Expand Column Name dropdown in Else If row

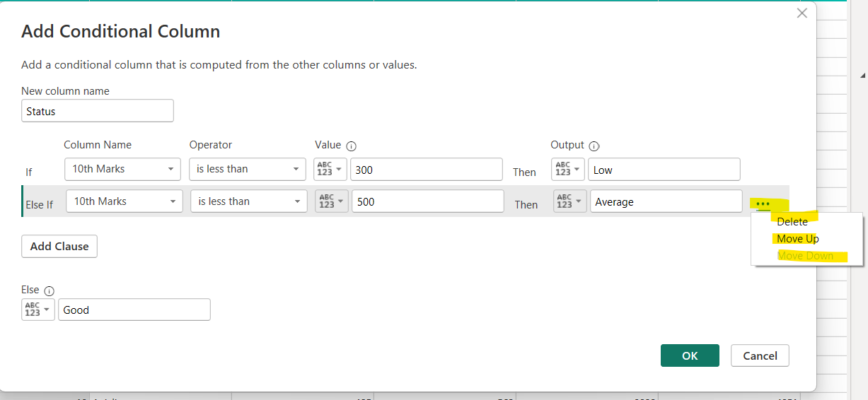point(125,202)
